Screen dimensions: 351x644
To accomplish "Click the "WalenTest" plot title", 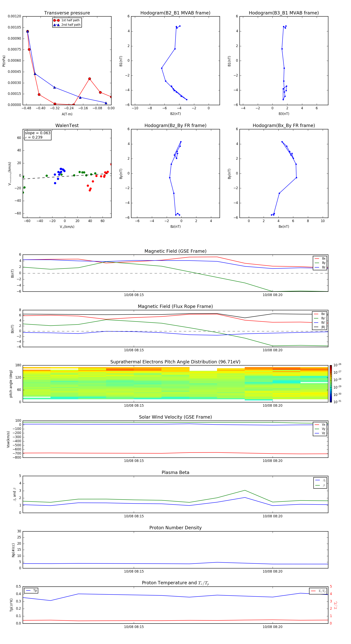I will [x=67, y=125].
